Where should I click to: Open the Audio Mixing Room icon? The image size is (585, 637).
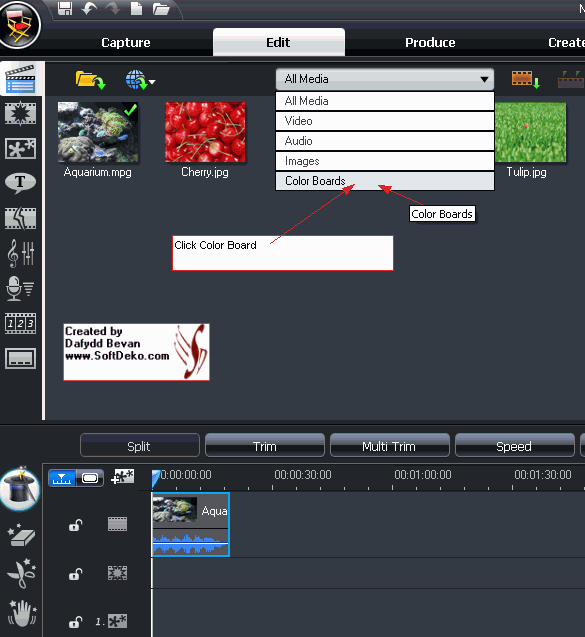coord(20,254)
